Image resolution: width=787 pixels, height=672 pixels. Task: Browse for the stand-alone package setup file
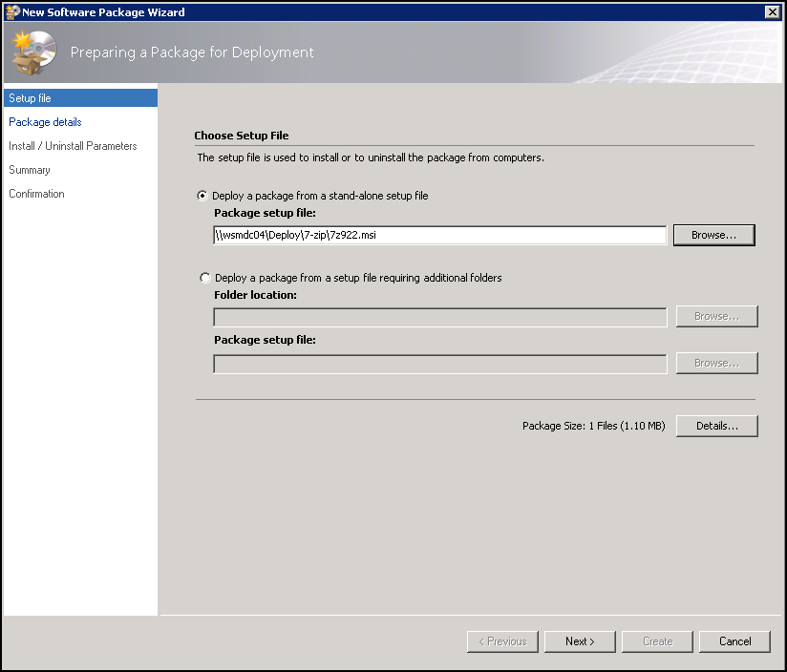click(x=713, y=234)
